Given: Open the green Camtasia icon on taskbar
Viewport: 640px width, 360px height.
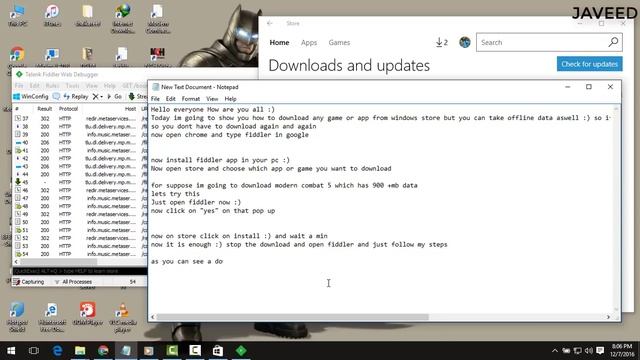Looking at the screenshot, I should 172,351.
